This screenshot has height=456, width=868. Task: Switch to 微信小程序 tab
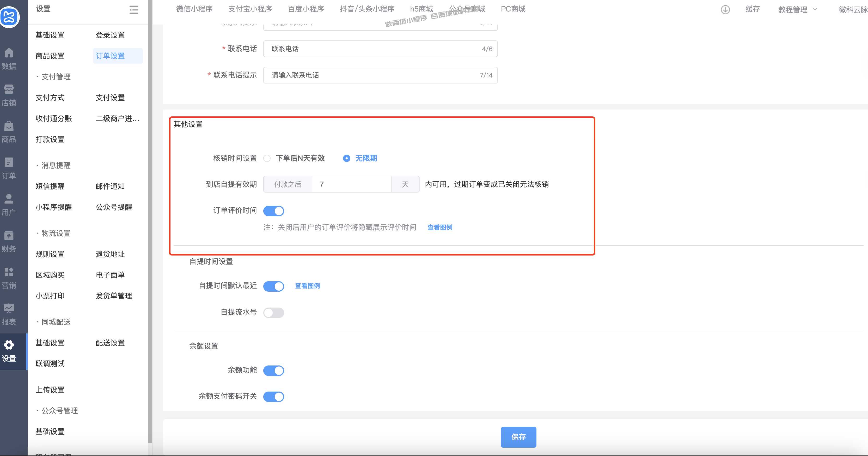(x=194, y=9)
